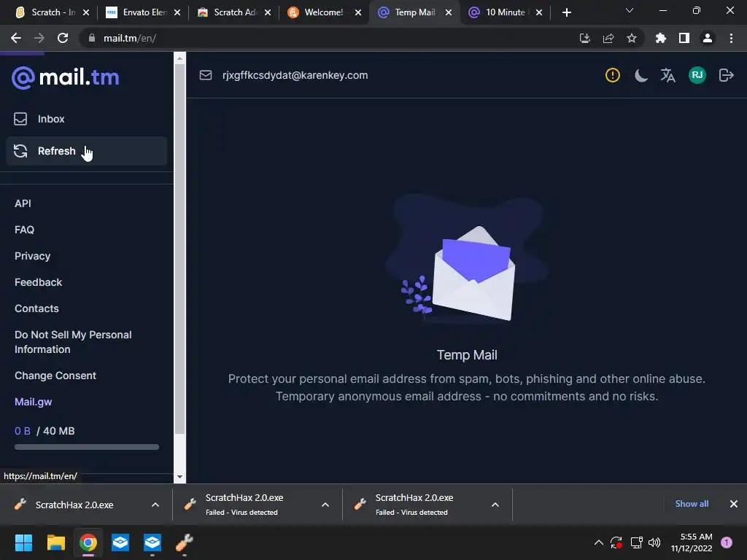The height and width of the screenshot is (560, 747).
Task: Open a new browser tab
Action: point(566,12)
